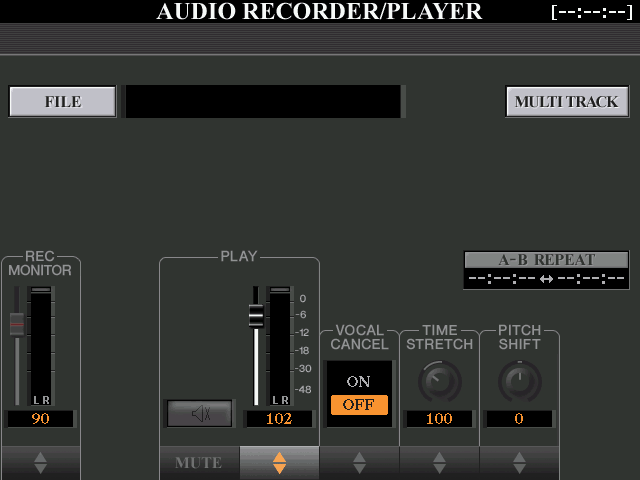Click the Pitch Shift up/down arrows
The height and width of the screenshot is (480, 640).
point(519,463)
